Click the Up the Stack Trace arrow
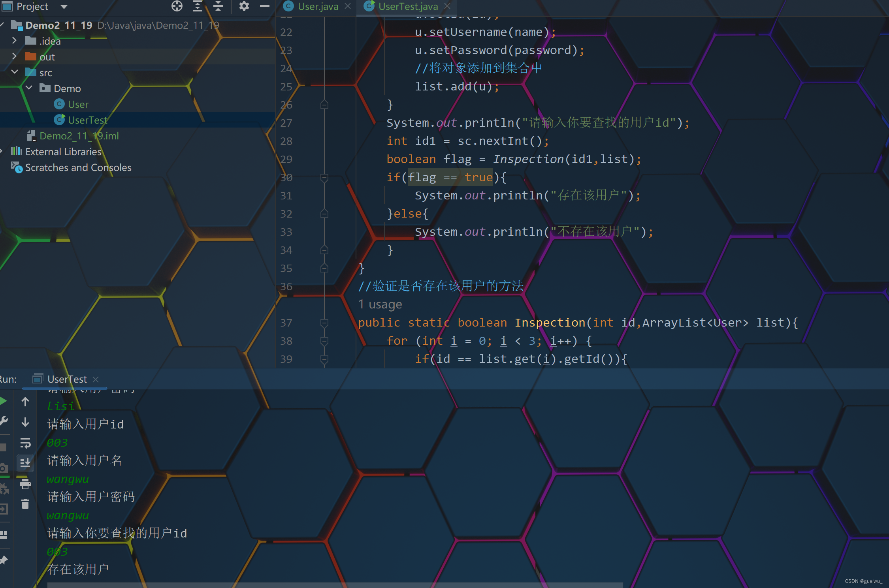Viewport: 889px width, 588px height. (x=25, y=402)
